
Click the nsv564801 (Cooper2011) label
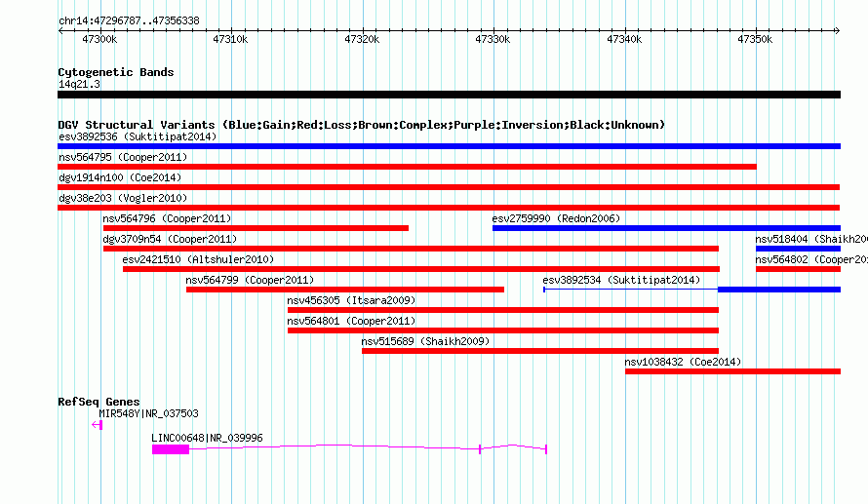coord(351,321)
